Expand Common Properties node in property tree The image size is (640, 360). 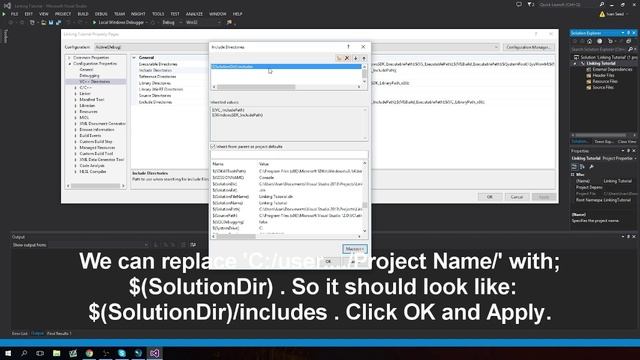pyautogui.click(x=69, y=58)
